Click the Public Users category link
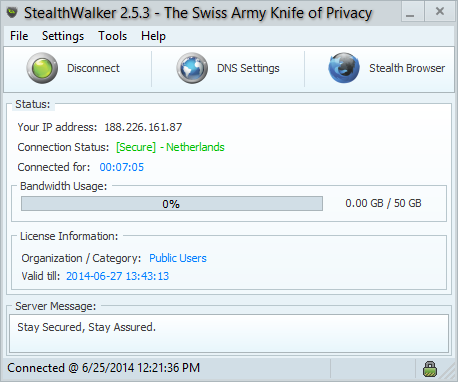The width and height of the screenshot is (458, 382). pos(178,258)
